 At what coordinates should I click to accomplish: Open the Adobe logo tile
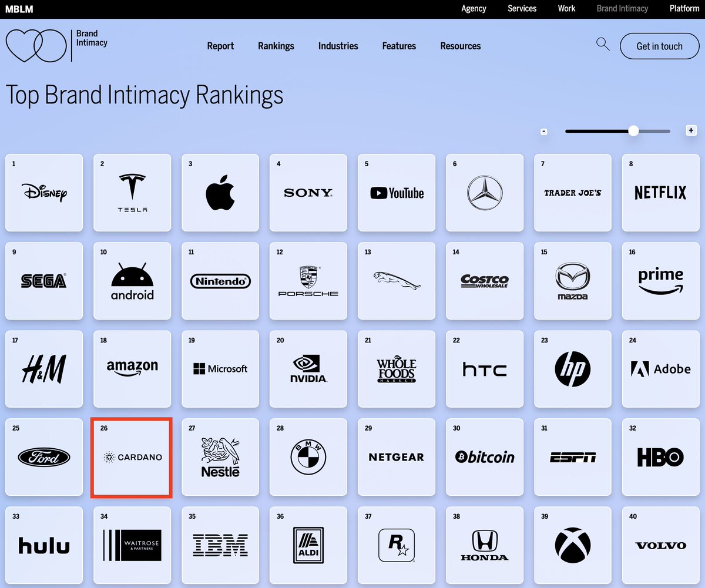point(661,369)
